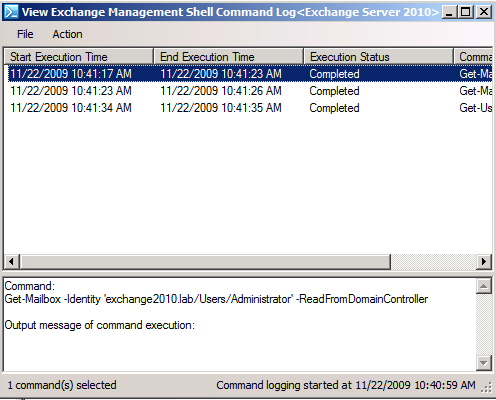The image size is (496, 400).
Task: Sort by Execution Status column header
Action: click(379, 57)
